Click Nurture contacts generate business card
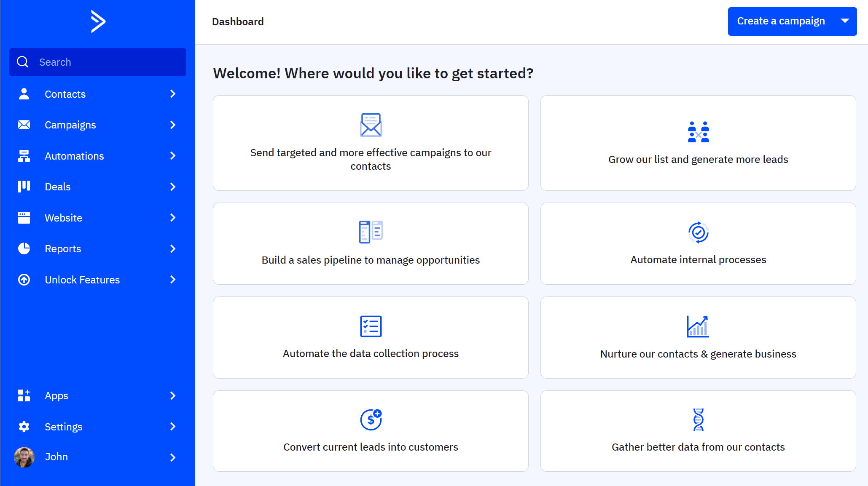The width and height of the screenshot is (868, 486). pos(698,338)
